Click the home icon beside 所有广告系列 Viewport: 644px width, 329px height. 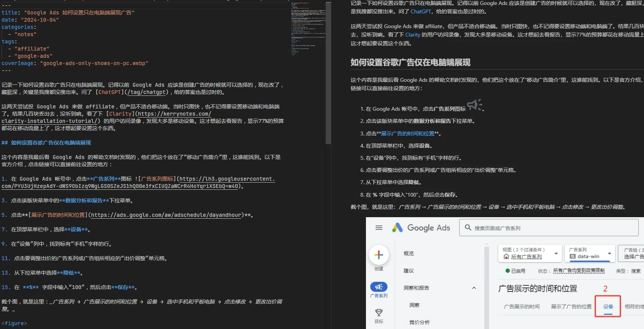506,257
